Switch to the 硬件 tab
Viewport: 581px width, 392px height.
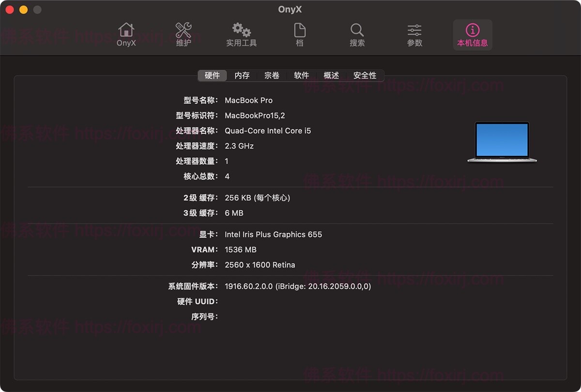click(x=212, y=75)
